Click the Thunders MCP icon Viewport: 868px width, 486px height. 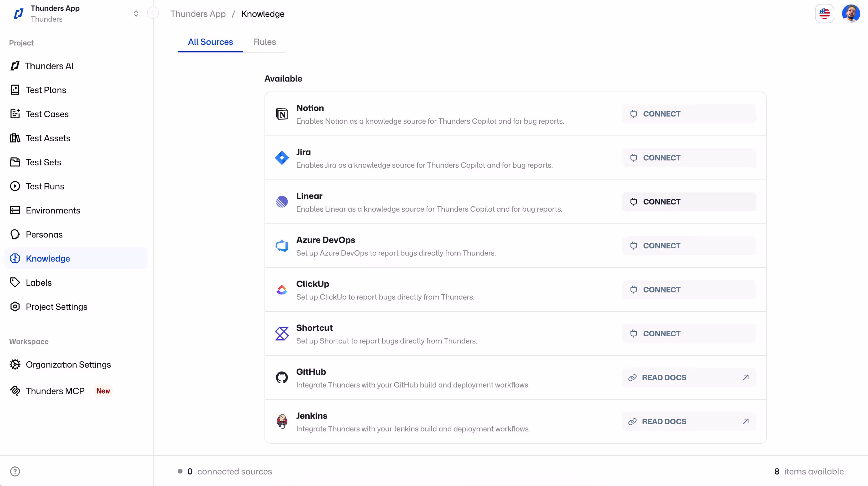15,391
